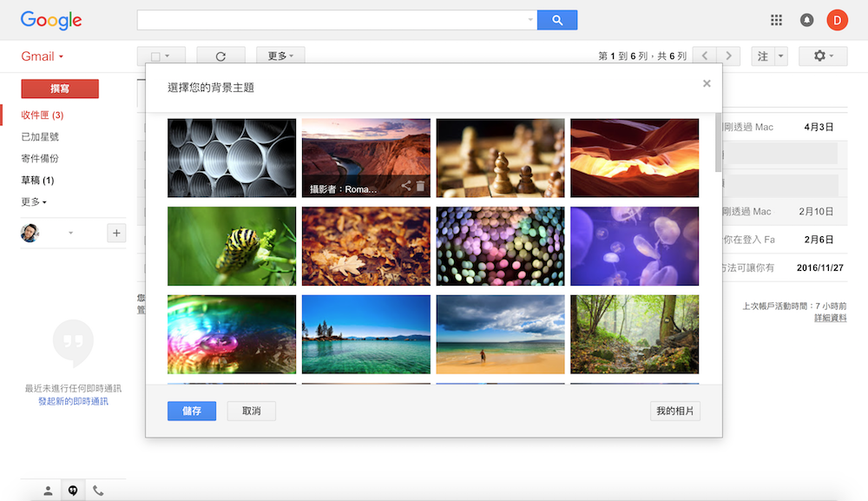Open 已加星號 folder

pos(40,136)
